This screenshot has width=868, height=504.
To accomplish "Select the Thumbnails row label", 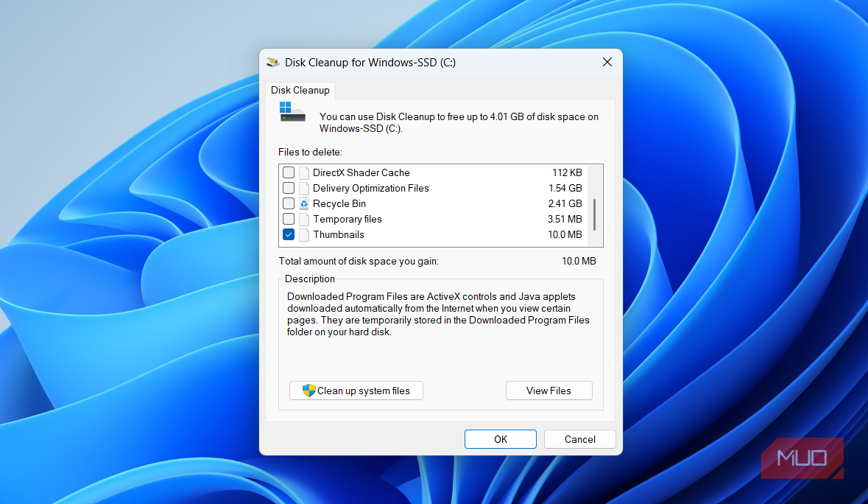I will (338, 235).
